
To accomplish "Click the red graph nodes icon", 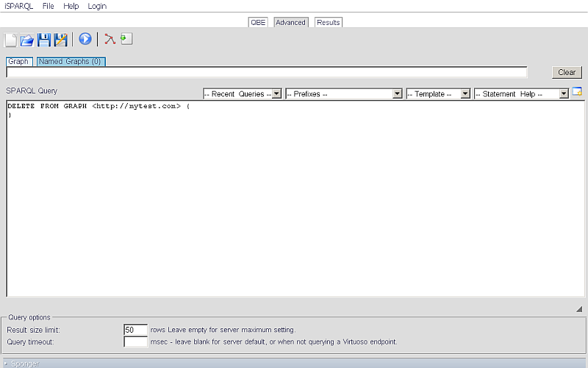I will [110, 39].
